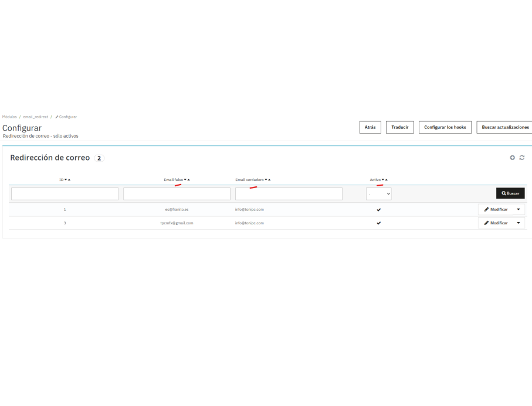Click the Buscar search button
Viewport: 532px width, 406px height.
point(510,193)
